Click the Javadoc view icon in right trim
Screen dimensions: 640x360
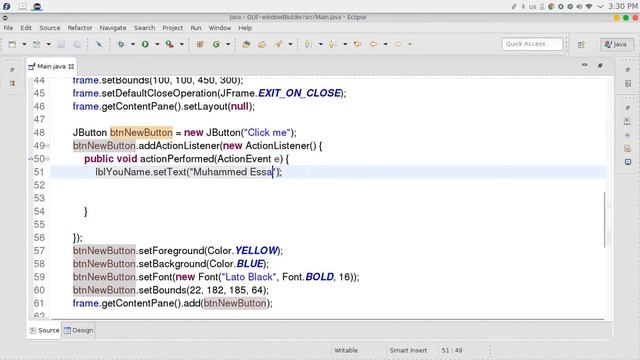coord(628,135)
